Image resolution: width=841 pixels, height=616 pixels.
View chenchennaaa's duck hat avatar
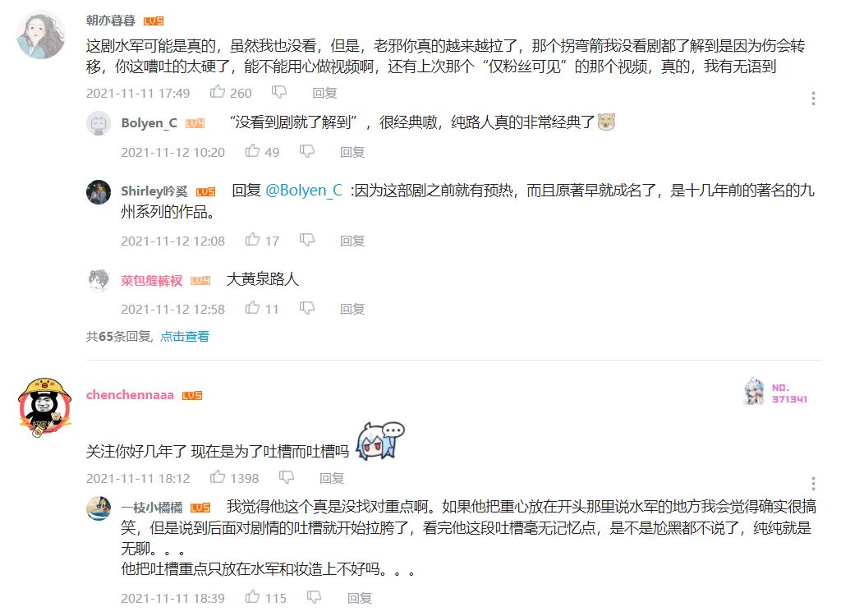click(x=44, y=407)
